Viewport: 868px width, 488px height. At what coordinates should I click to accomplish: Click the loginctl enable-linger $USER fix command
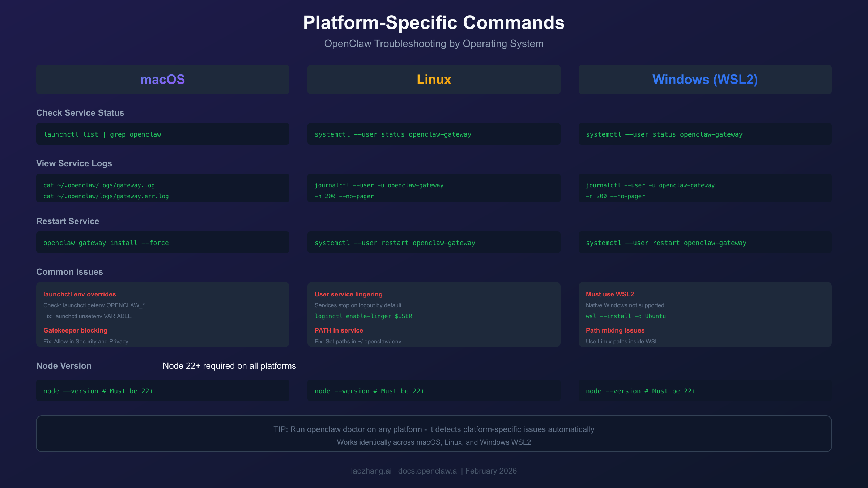pyautogui.click(x=363, y=316)
